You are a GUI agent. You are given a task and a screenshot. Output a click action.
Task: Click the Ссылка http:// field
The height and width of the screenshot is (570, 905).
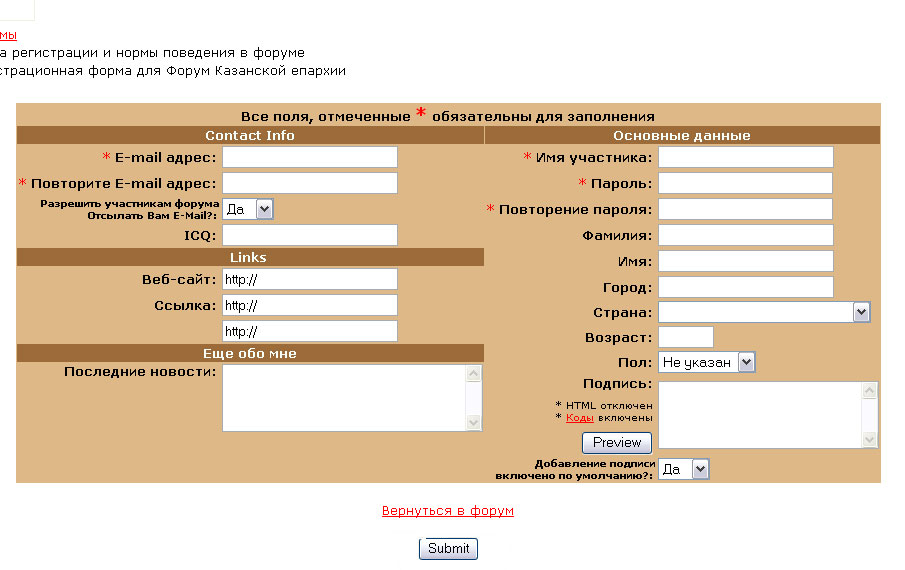(x=310, y=305)
